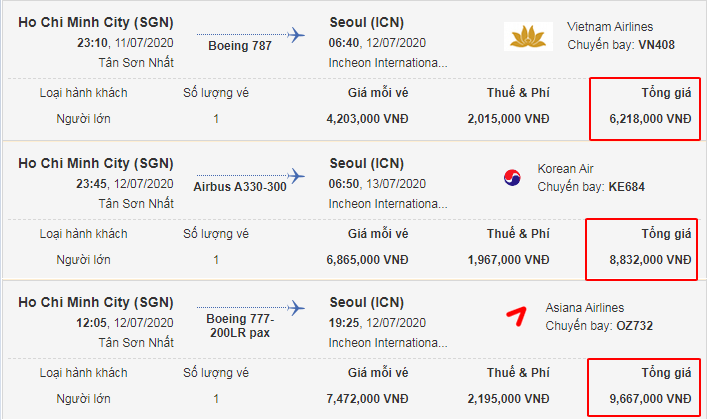Click the 4,203,000 VNĐ ticket price

369,118
